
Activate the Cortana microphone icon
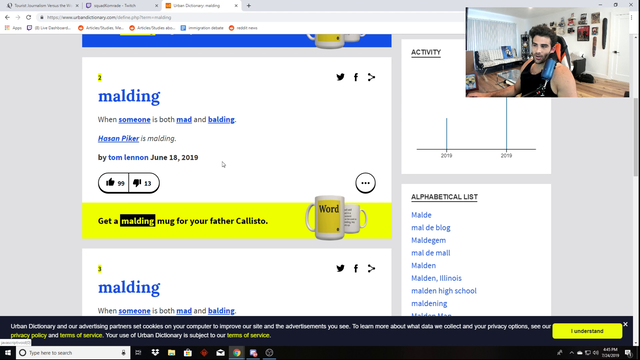click(x=123, y=353)
